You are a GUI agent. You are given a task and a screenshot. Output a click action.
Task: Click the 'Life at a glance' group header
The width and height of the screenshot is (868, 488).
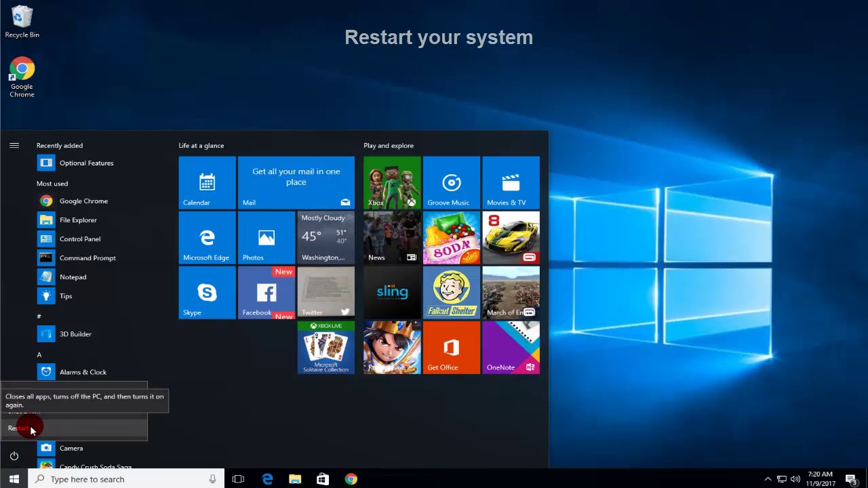point(201,146)
